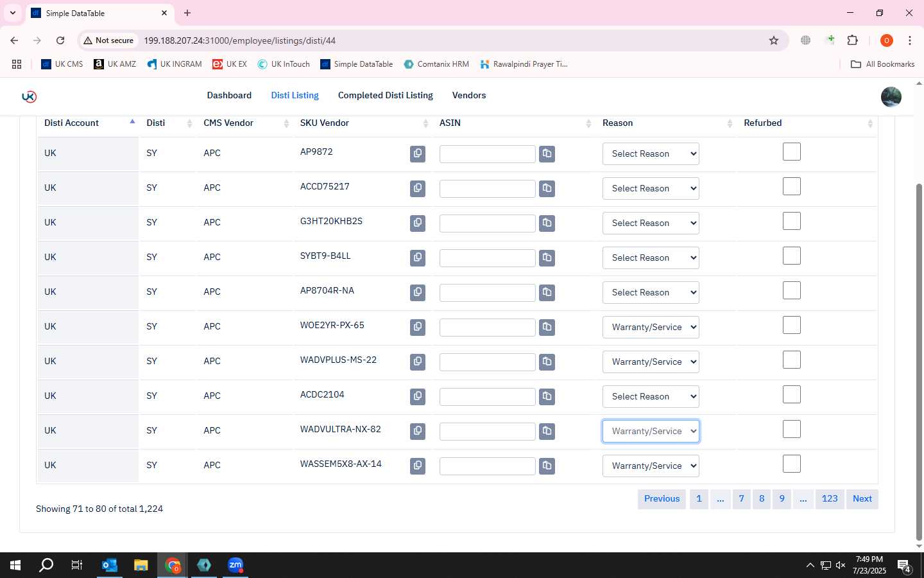Open Disti Listing menu item
Image resolution: width=924 pixels, height=578 pixels.
click(295, 95)
